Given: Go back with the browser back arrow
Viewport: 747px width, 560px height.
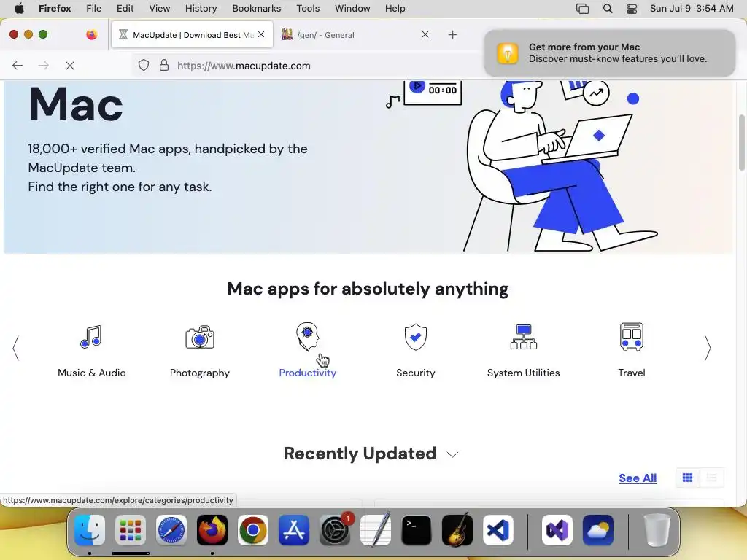Looking at the screenshot, I should coord(18,65).
